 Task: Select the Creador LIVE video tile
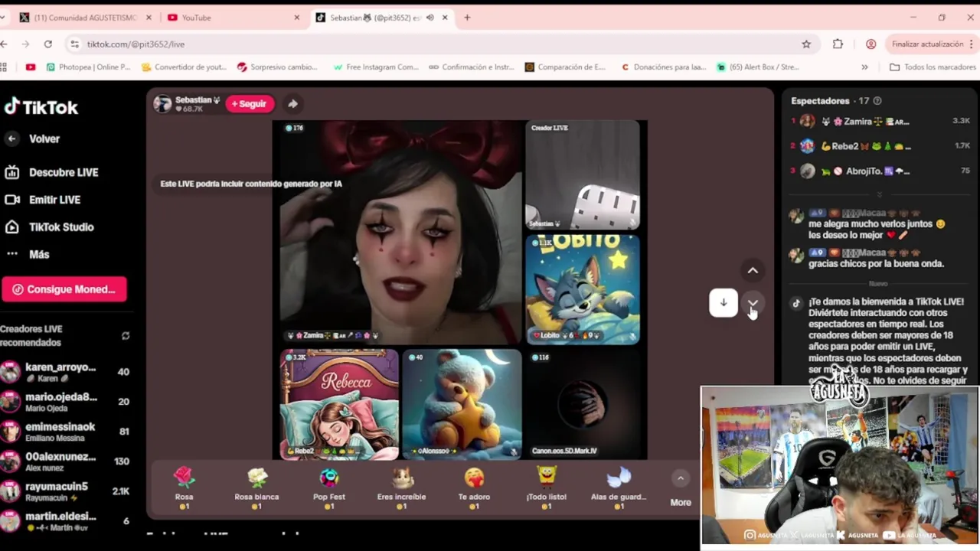[583, 174]
